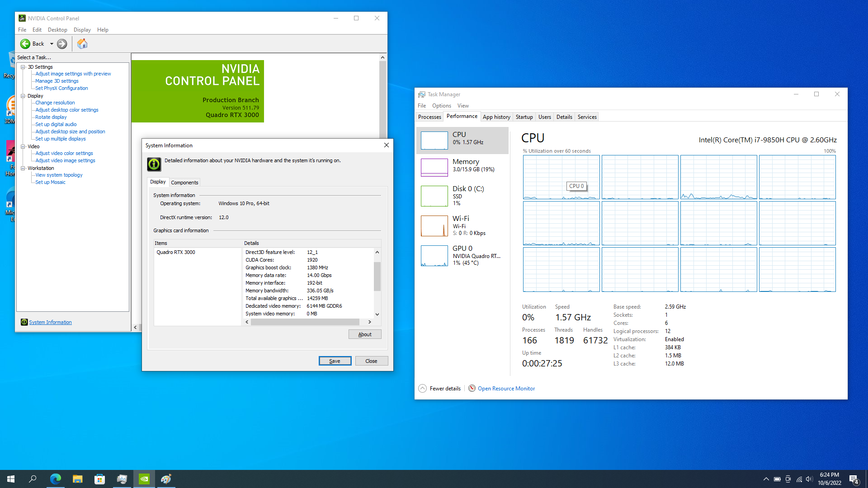Click the Home icon in NVIDIA toolbar

[x=82, y=44]
